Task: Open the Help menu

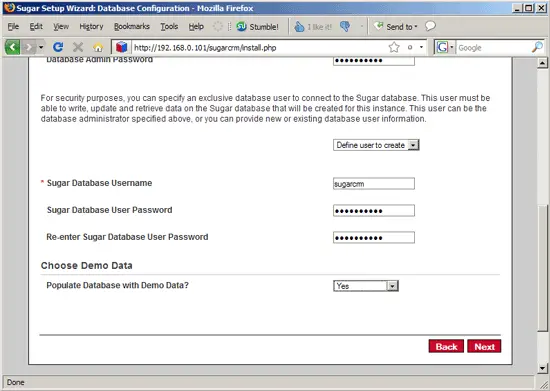Action: click(196, 27)
